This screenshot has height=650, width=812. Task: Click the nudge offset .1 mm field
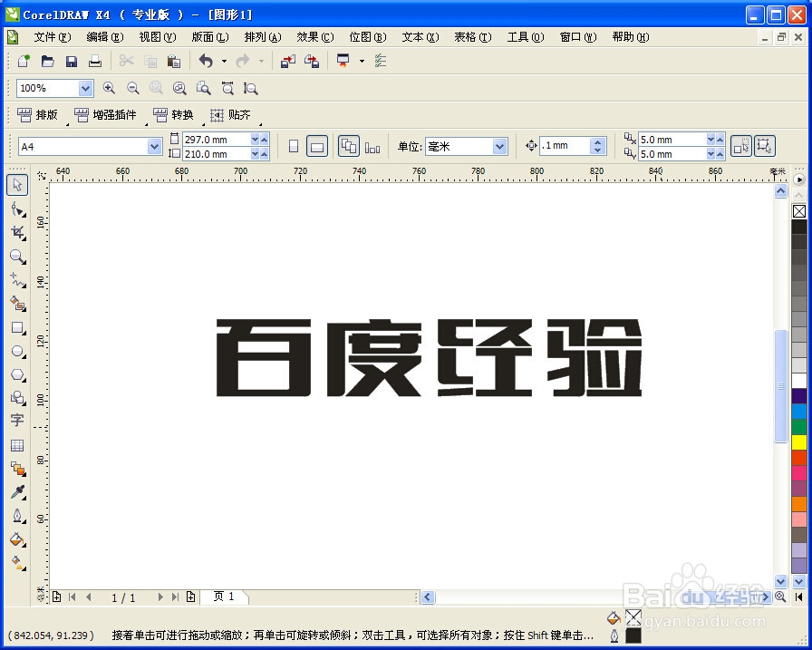click(564, 146)
